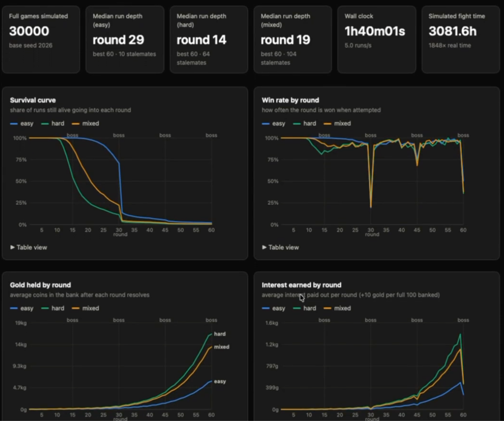Open Full games simulated stat card
This screenshot has height=421, width=504.
41,40
